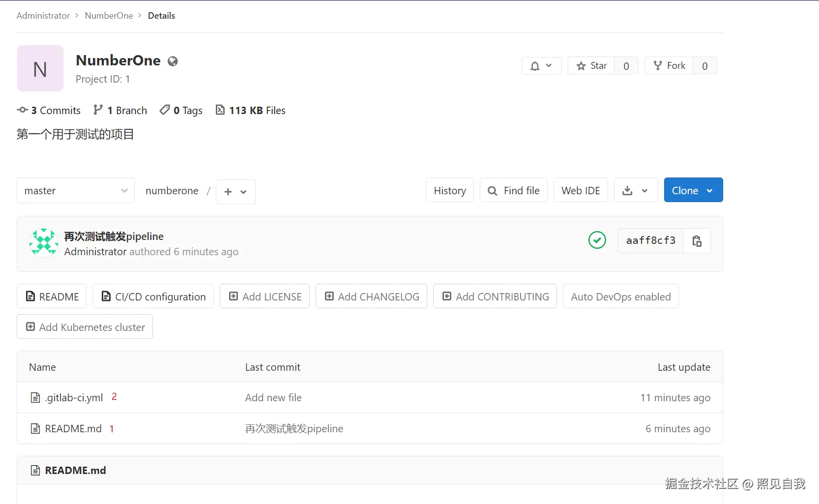
Task: Open the CI/CD configuration button
Action: 153,296
